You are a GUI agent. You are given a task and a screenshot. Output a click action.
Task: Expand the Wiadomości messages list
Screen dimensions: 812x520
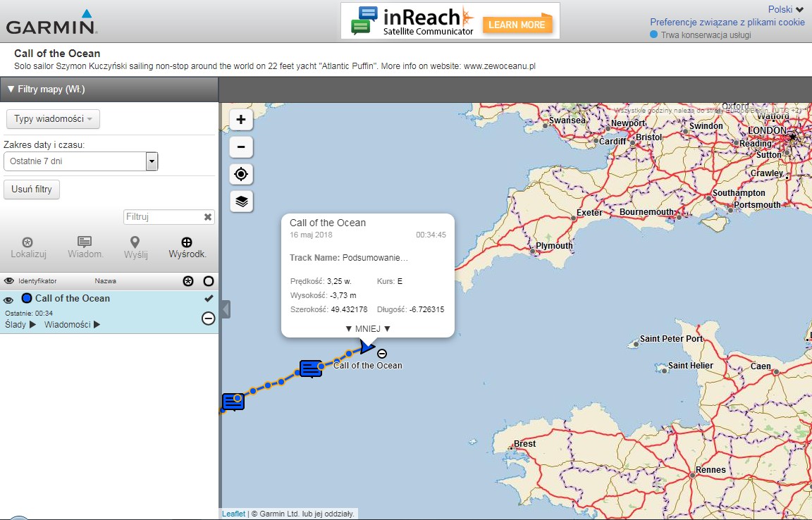[x=73, y=325]
